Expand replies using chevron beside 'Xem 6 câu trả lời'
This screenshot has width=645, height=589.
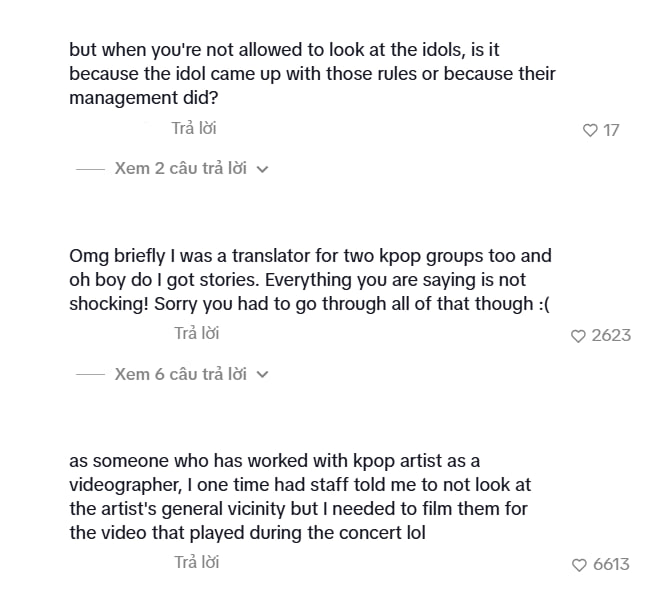[x=262, y=375]
